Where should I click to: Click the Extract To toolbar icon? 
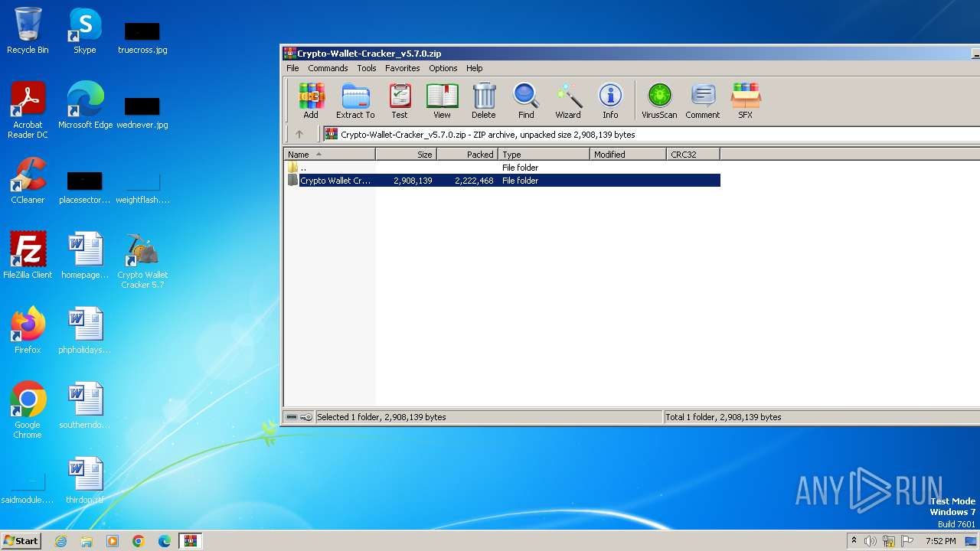tap(355, 101)
